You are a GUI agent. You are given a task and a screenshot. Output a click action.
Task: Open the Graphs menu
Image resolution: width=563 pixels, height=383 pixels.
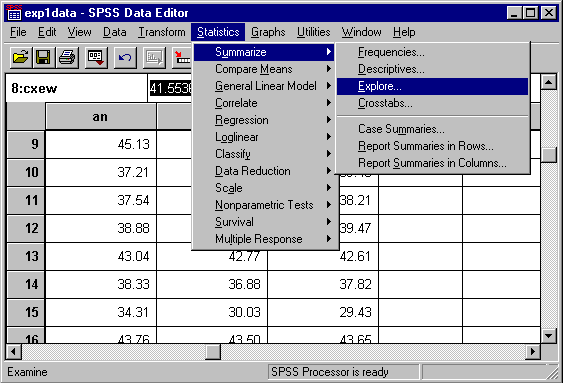[268, 32]
